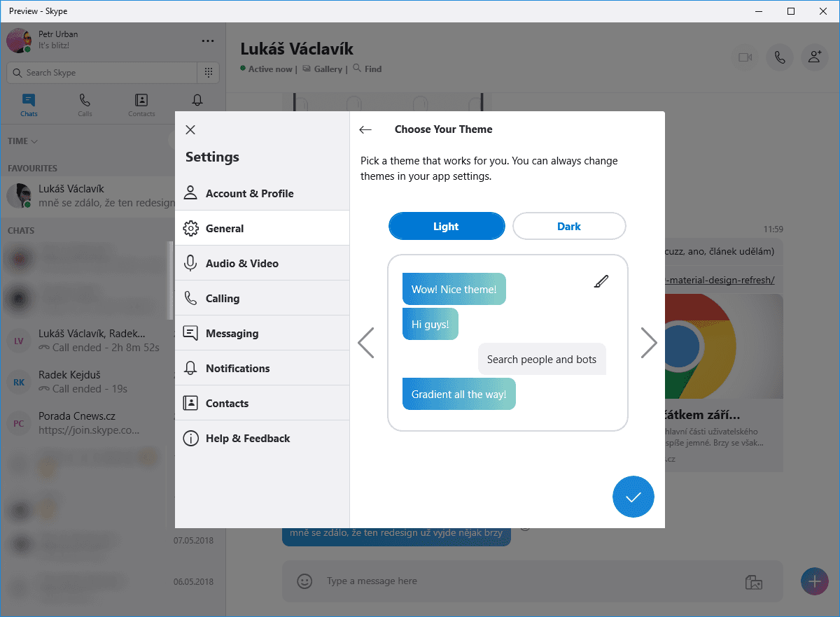840x617 pixels.
Task: Open the dial pad icon beside search
Action: pos(209,73)
